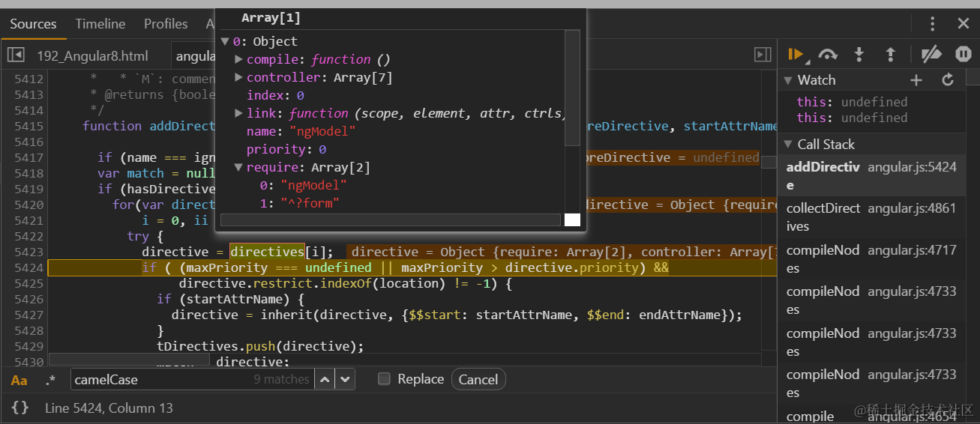Switch to the Profiles tab

point(166,24)
